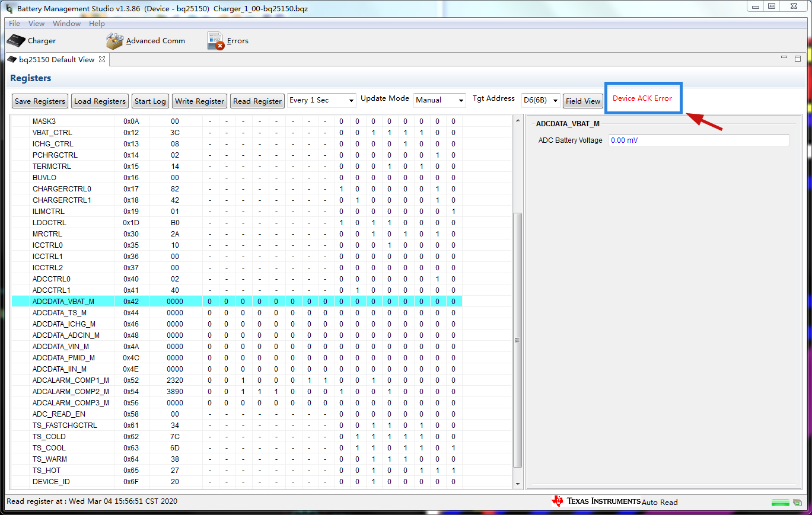Viewport: 812px width, 515px height.
Task: Click the Device ACK Error message
Action: pos(642,98)
